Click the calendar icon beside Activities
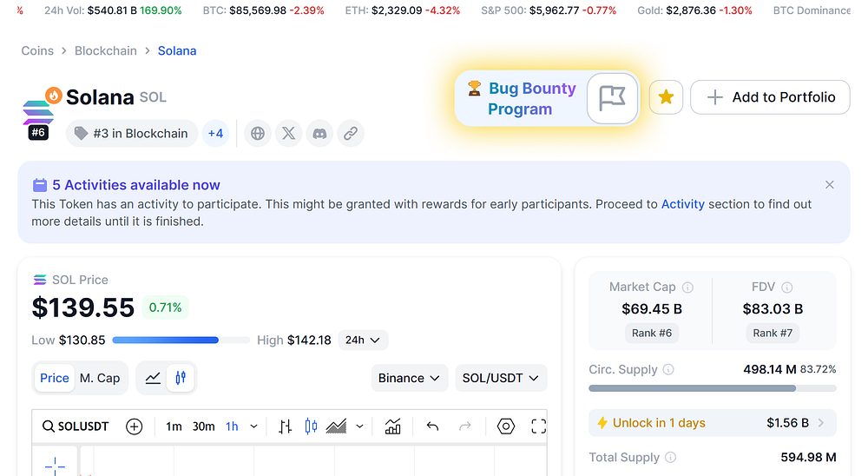 pos(40,184)
